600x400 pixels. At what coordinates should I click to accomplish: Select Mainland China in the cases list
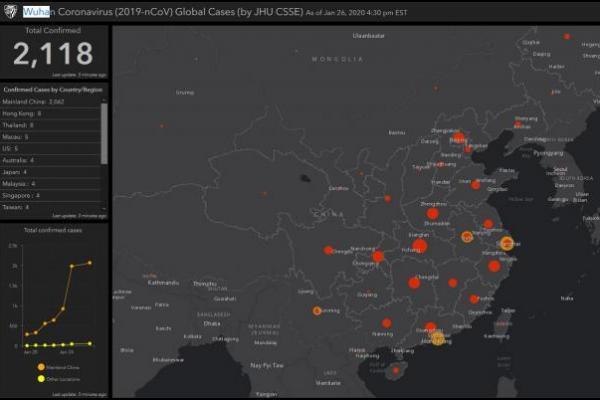[x=36, y=102]
